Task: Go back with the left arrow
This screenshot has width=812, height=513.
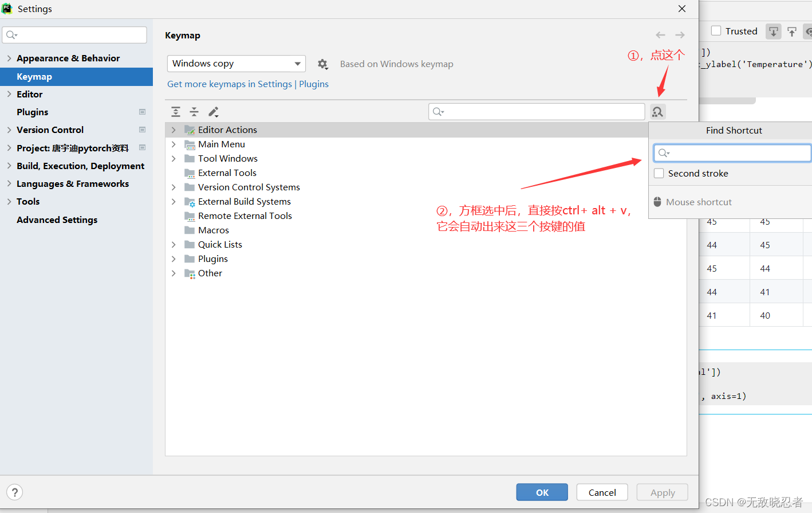Action: [660, 35]
